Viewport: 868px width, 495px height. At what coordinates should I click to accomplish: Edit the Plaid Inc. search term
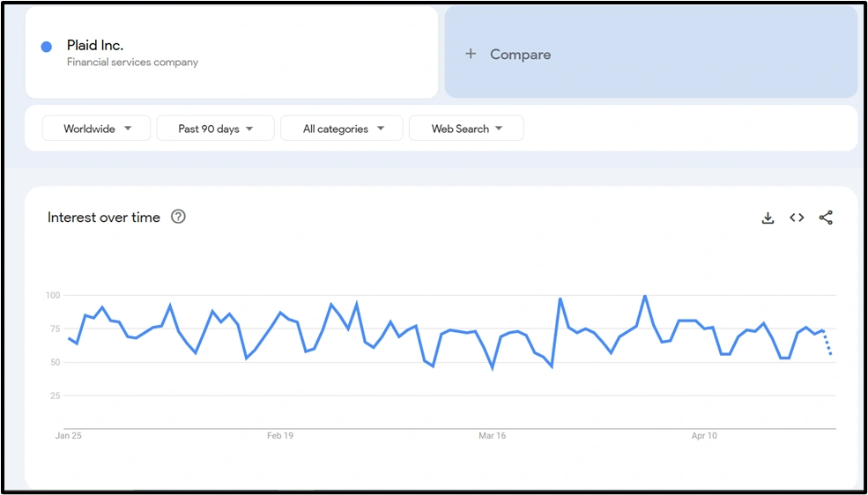95,45
